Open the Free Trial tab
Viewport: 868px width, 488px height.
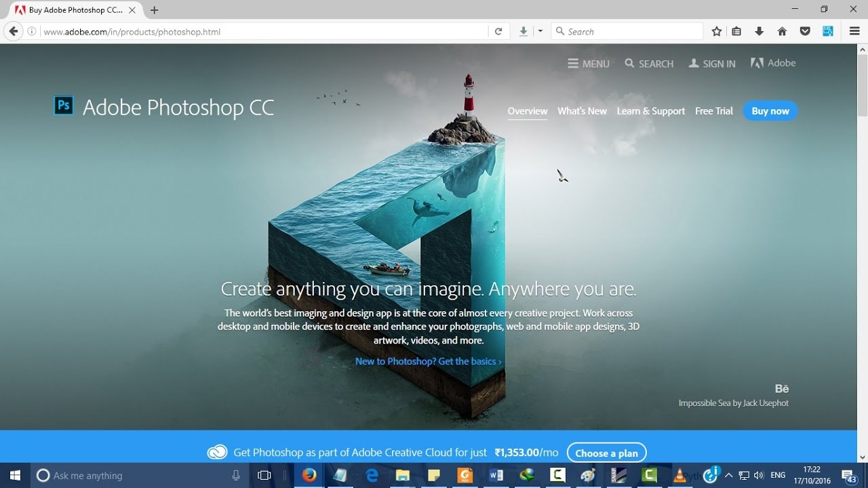(x=714, y=111)
